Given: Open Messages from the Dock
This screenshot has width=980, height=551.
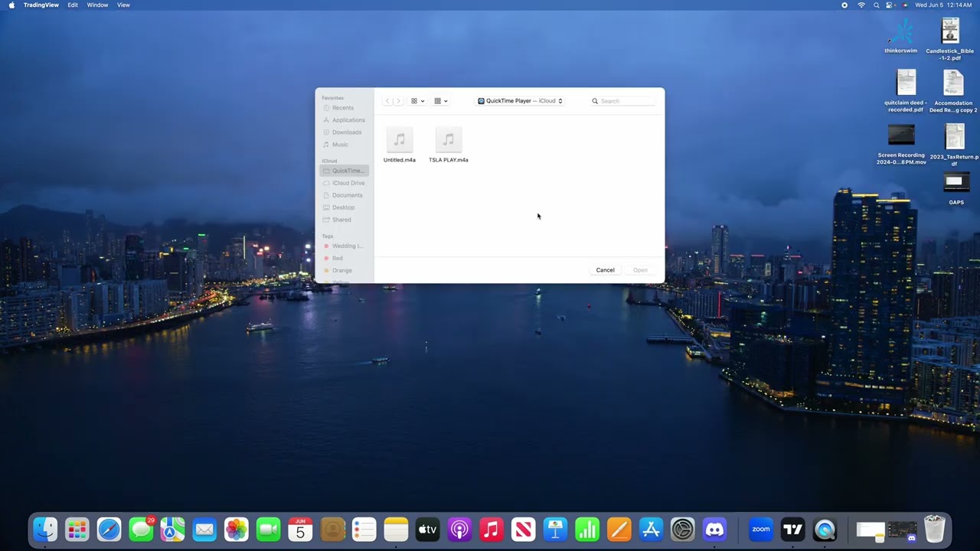Looking at the screenshot, I should point(141,529).
